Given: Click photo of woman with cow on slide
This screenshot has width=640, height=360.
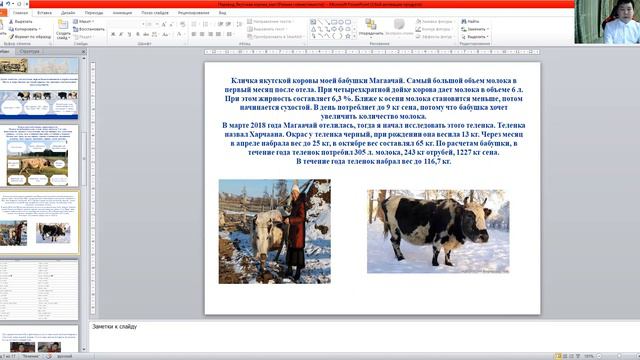Looking at the screenshot, I should 275,231.
